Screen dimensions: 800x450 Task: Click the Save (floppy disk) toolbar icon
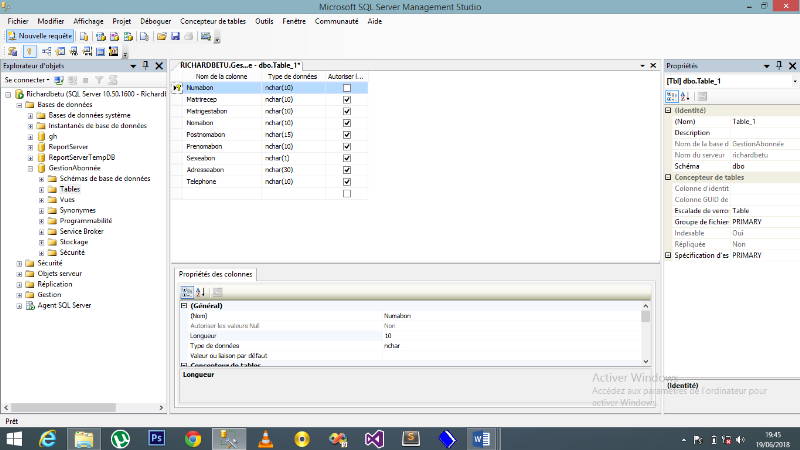(x=174, y=36)
